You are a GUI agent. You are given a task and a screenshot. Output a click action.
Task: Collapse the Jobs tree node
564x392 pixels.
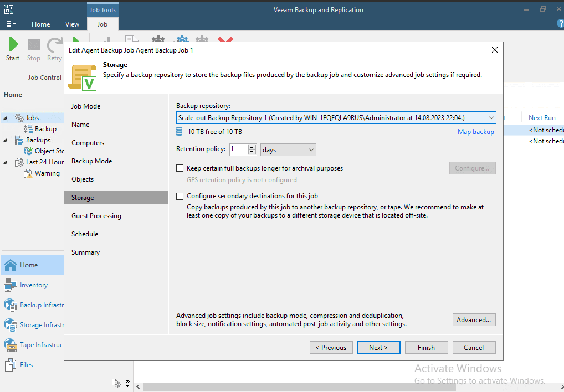coord(4,117)
